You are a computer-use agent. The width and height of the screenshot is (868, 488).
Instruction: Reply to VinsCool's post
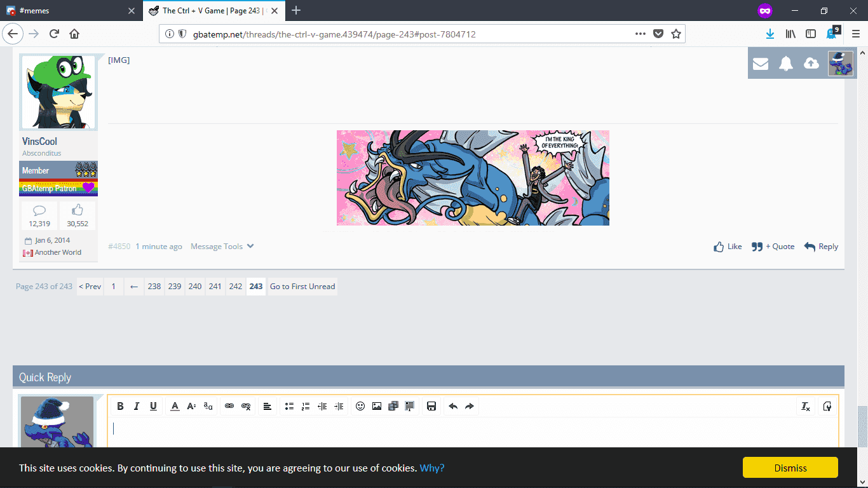pyautogui.click(x=821, y=247)
